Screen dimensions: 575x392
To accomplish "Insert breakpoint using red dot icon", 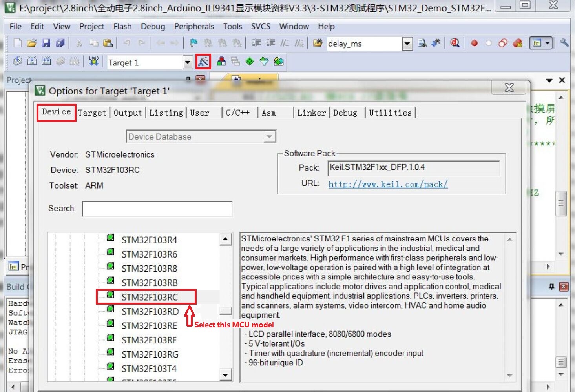I will (x=474, y=43).
